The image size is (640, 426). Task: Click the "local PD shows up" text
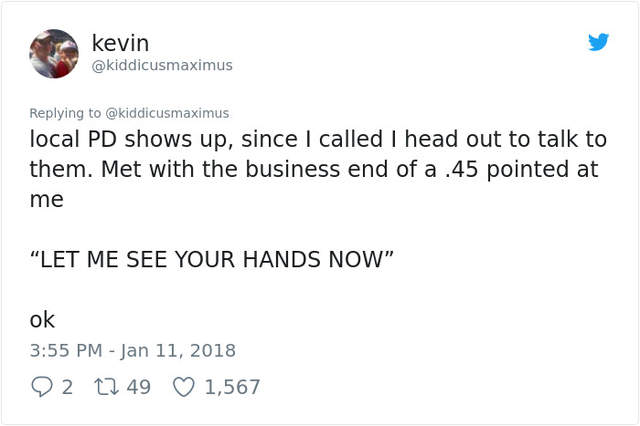[130, 140]
